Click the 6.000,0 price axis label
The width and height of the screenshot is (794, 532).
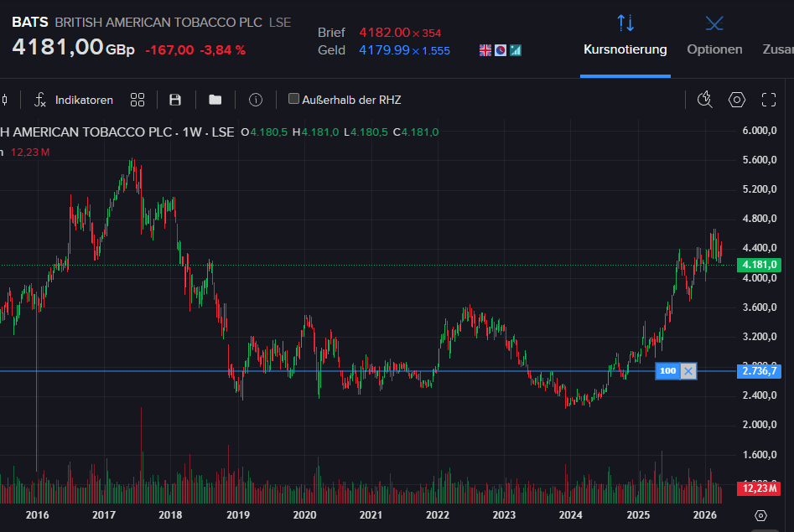(760, 131)
